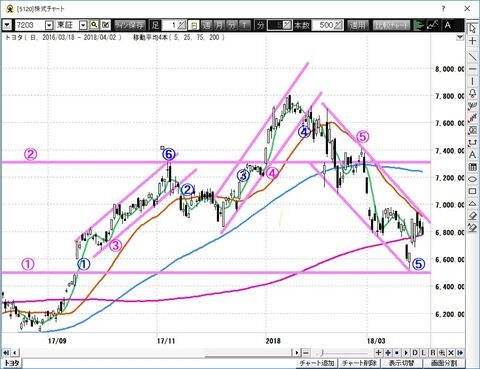Toggle the daily (日) timeframe button
Viewport: 480px width, 369px height.
point(194,25)
